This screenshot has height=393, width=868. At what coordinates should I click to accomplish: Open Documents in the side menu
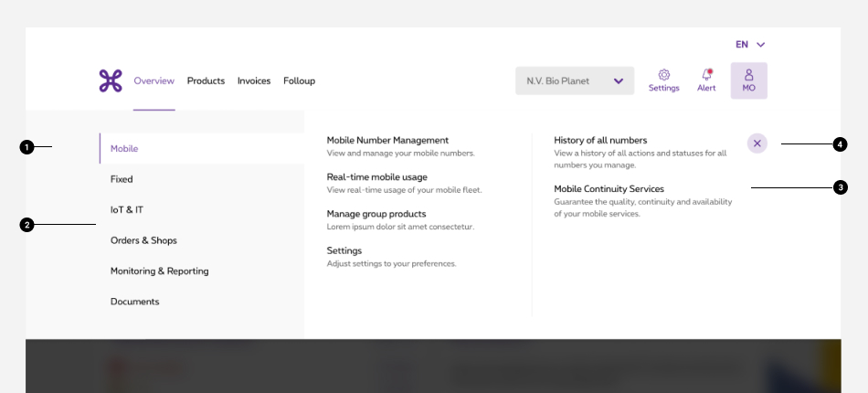(x=134, y=302)
